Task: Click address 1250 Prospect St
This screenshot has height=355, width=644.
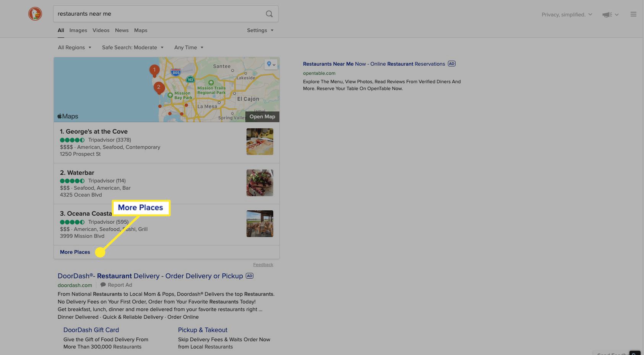Action: click(x=80, y=154)
